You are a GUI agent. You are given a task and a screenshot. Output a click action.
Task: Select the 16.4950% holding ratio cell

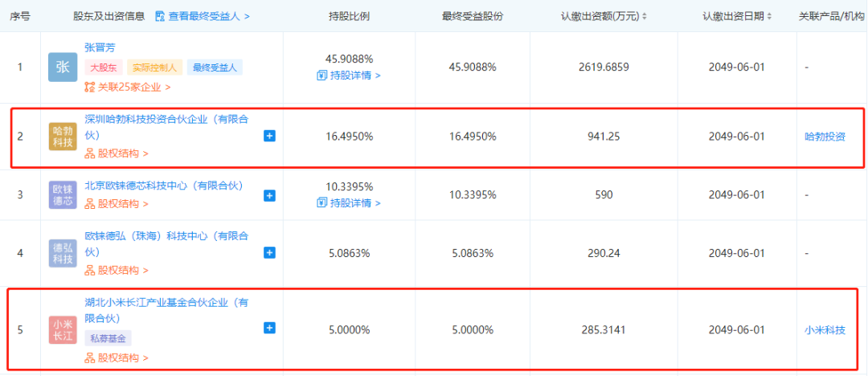point(349,137)
